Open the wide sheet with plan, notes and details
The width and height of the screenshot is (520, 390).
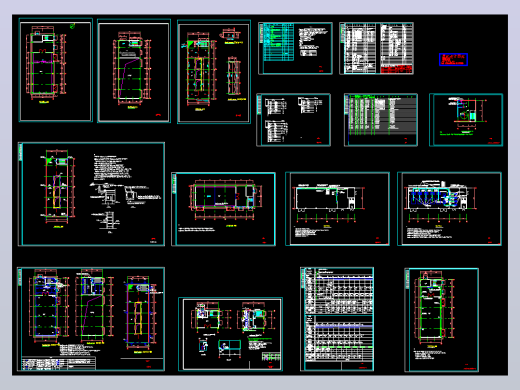tap(91, 194)
